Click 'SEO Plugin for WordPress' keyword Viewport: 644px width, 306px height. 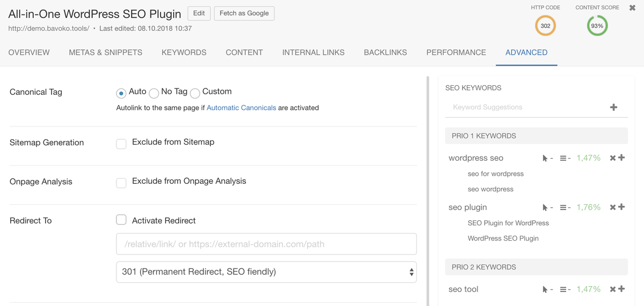tap(508, 223)
